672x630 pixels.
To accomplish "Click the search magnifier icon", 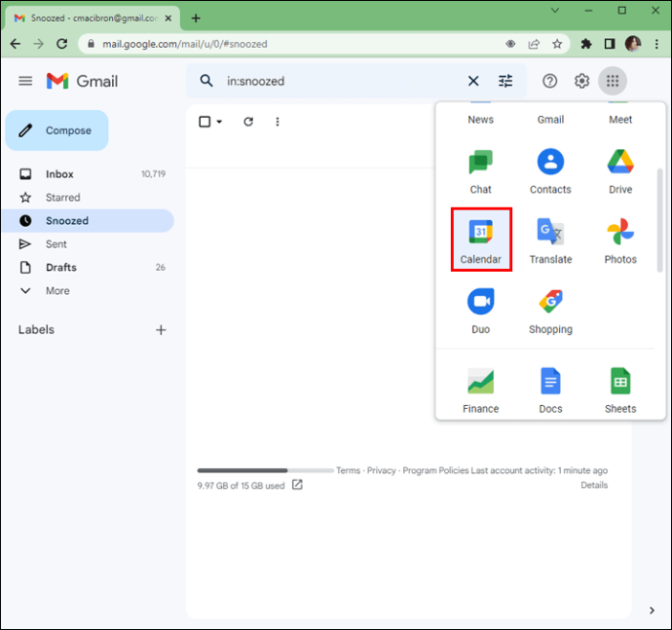I will 206,81.
